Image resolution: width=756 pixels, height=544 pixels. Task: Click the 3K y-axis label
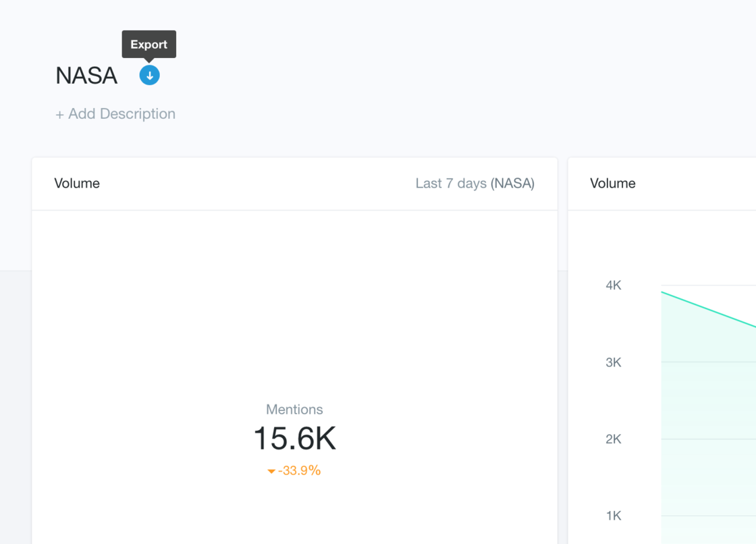click(613, 362)
